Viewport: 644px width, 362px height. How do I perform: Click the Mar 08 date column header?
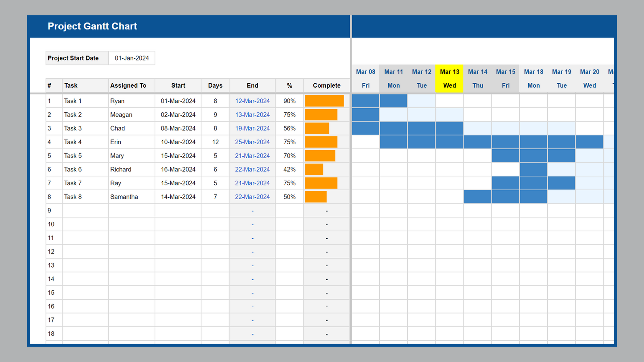(365, 72)
